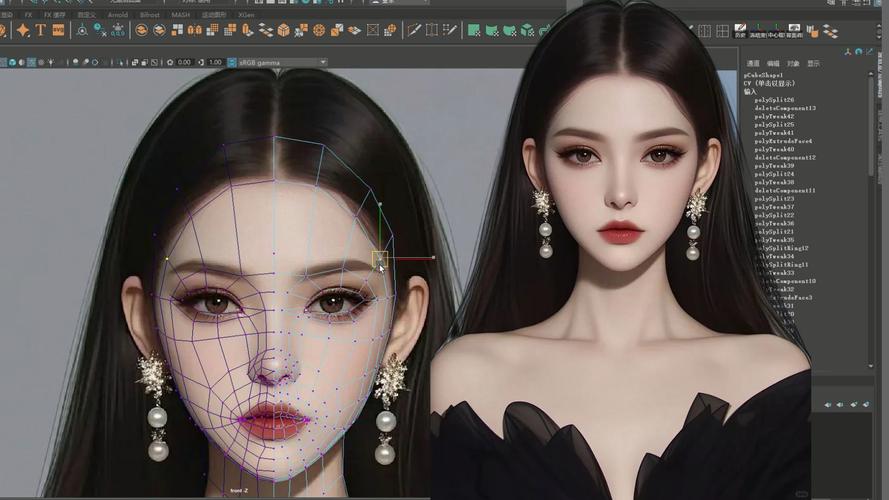Toggle the half-shaded default material sphere icon
Viewport: 889px width, 500px height.
[22, 62]
